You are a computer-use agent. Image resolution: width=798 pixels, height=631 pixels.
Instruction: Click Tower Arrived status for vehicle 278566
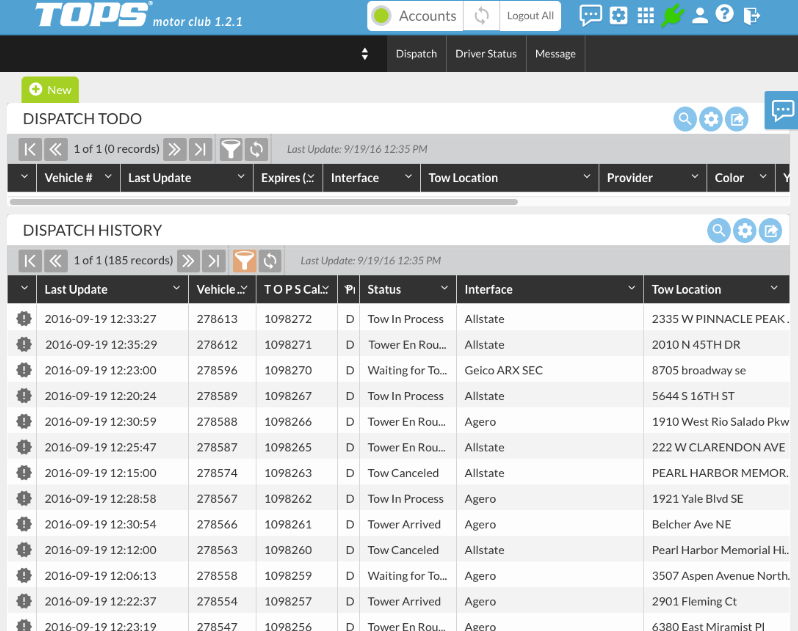pyautogui.click(x=404, y=525)
